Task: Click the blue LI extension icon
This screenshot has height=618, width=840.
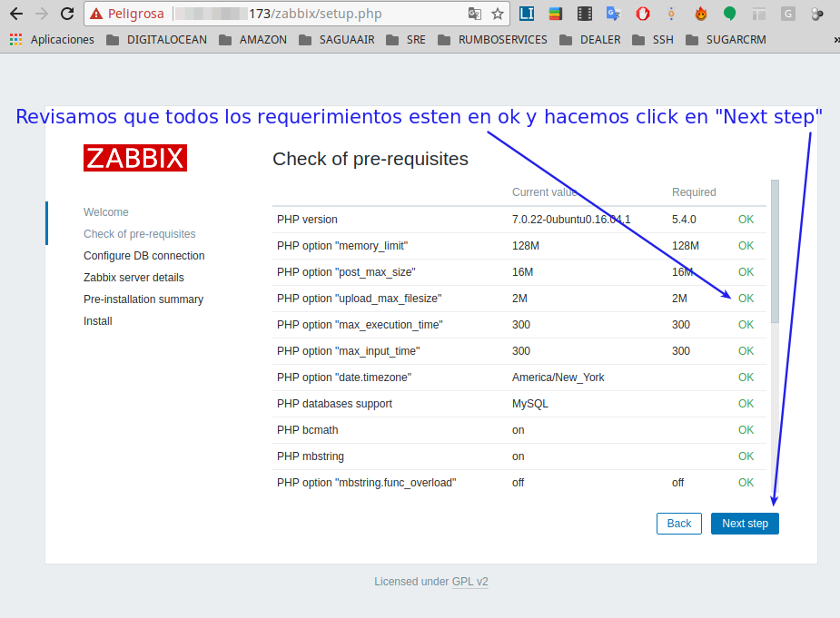Action: pos(527,14)
